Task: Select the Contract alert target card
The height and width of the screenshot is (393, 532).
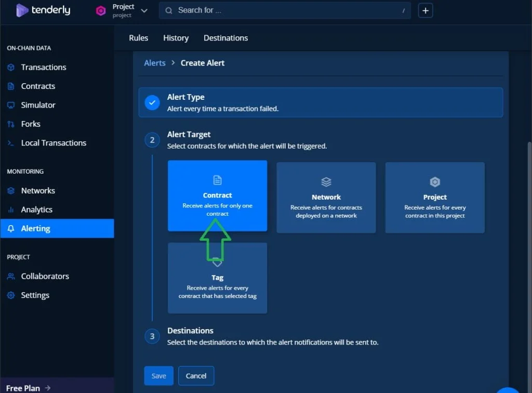Action: pyautogui.click(x=217, y=196)
